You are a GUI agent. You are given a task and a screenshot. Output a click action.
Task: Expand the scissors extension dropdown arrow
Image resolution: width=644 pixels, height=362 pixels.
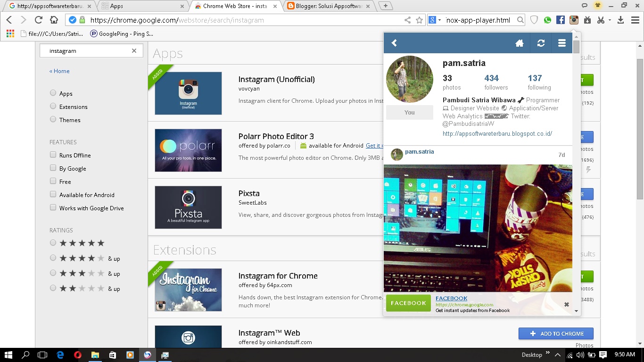point(610,20)
